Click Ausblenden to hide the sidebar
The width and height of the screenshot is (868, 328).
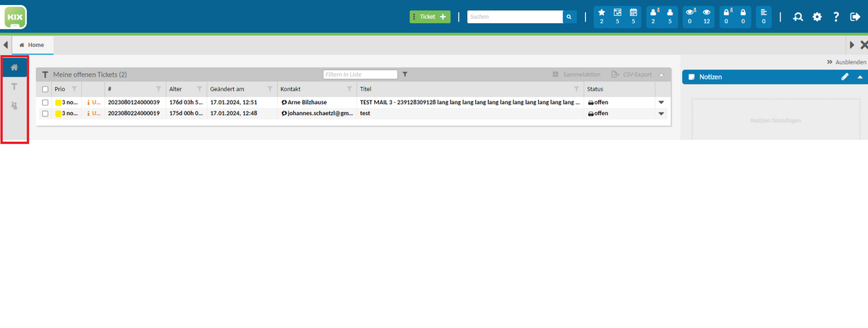[846, 62]
